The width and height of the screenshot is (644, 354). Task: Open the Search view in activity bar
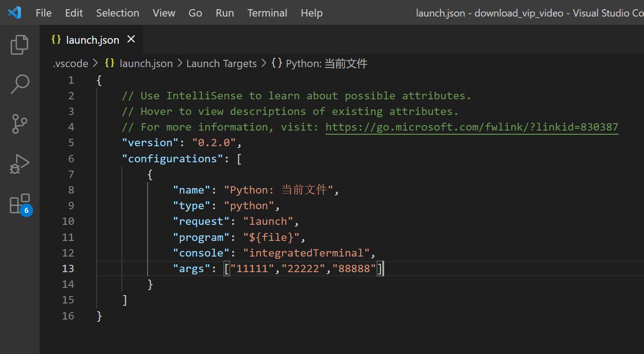coord(19,84)
